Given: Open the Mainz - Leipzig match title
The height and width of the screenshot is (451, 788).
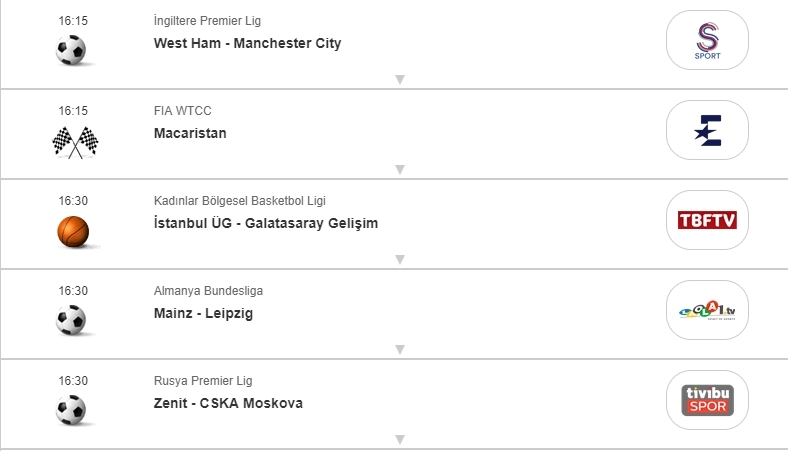Looking at the screenshot, I should pyautogui.click(x=203, y=313).
